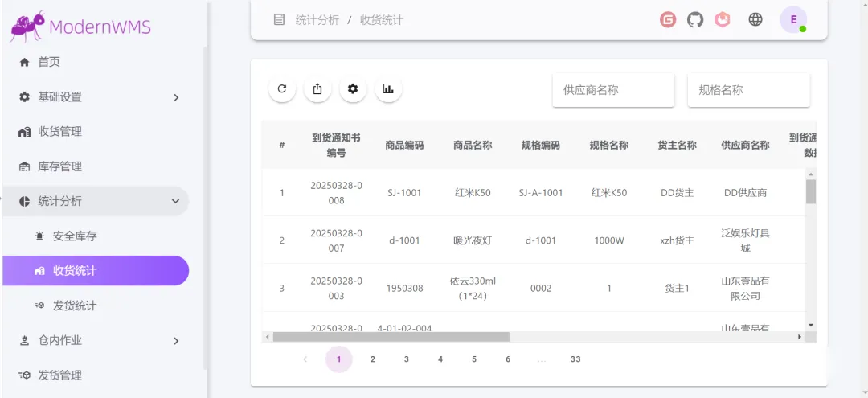Click the 统计分析 breadcrumb link
This screenshot has width=868, height=398.
317,20
